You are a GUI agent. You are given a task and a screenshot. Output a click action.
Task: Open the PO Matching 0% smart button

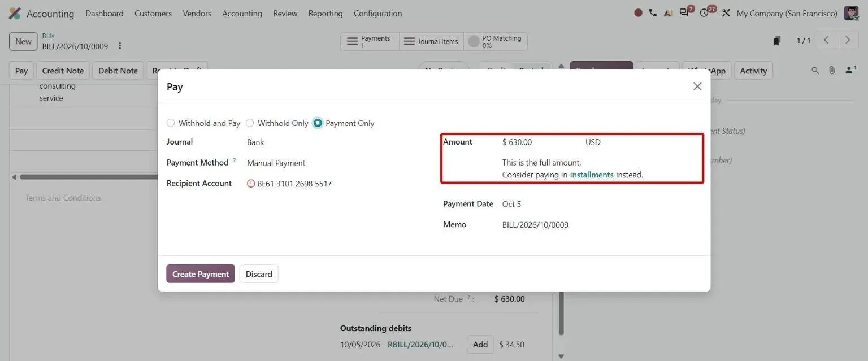coord(496,41)
